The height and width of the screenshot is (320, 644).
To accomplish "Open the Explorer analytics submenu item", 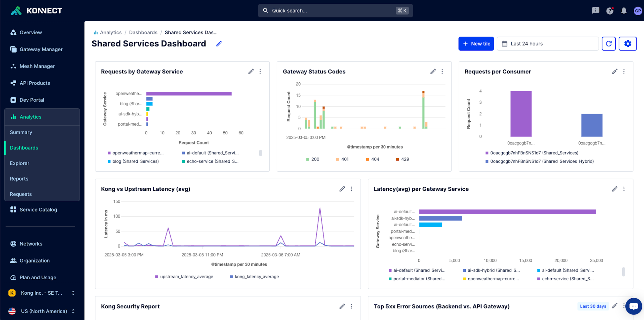I will [x=20, y=163].
